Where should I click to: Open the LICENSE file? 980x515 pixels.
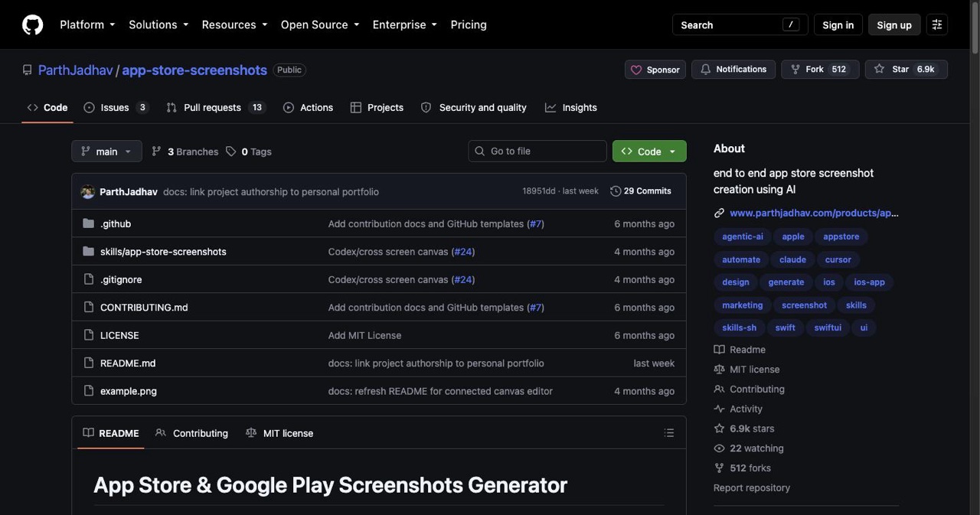(x=119, y=335)
